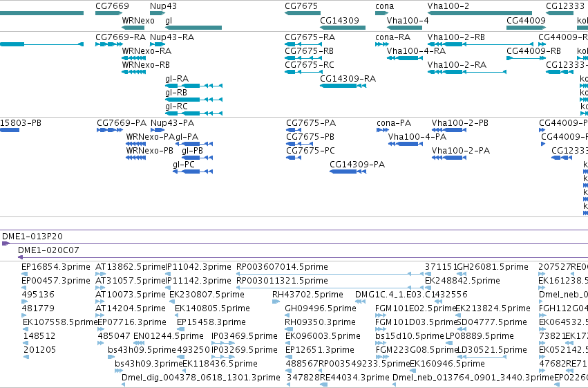Select the EK096003.5prime EST
The width and height of the screenshot is (588, 388).
point(289,343)
